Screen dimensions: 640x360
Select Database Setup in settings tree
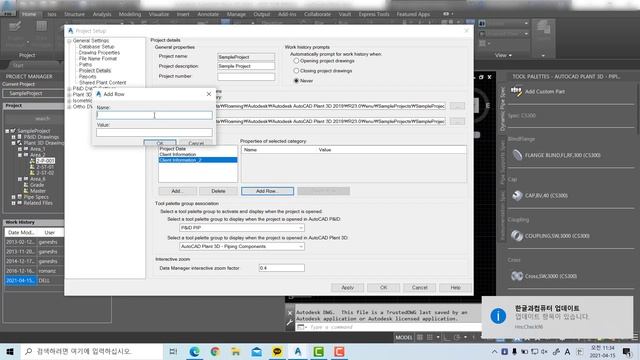[x=96, y=47]
